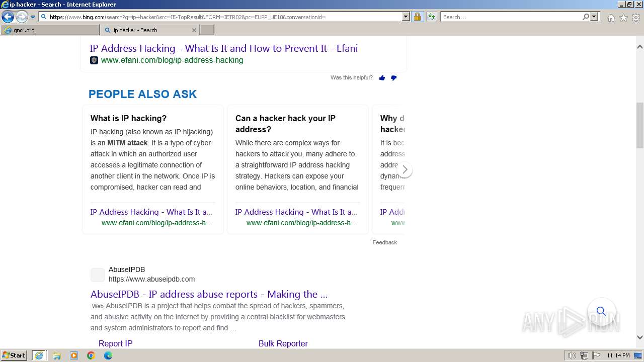
Task: Switch to the gncr.org tab
Action: coord(50,30)
